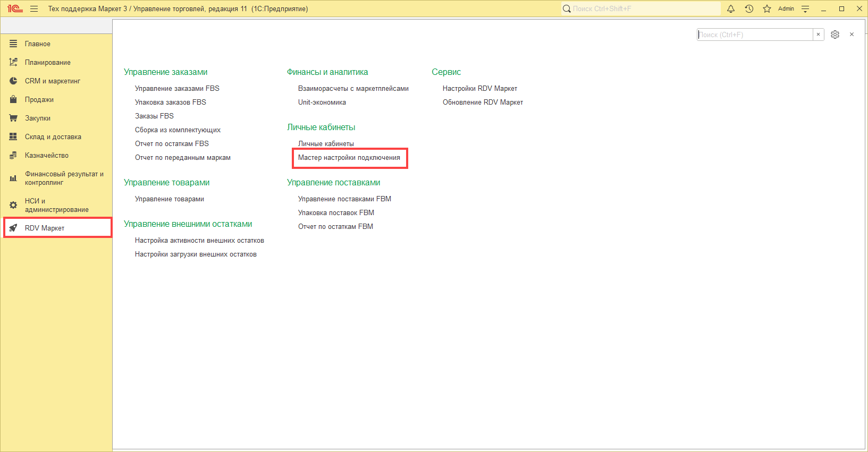Image resolution: width=868 pixels, height=452 pixels.
Task: Open Заказы FBS list
Action: point(154,116)
